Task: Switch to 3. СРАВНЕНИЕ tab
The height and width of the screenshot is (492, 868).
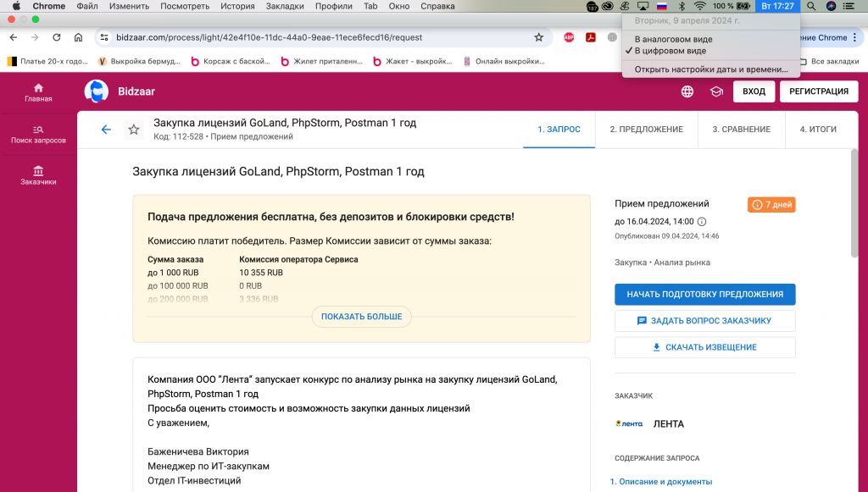Action: [741, 130]
